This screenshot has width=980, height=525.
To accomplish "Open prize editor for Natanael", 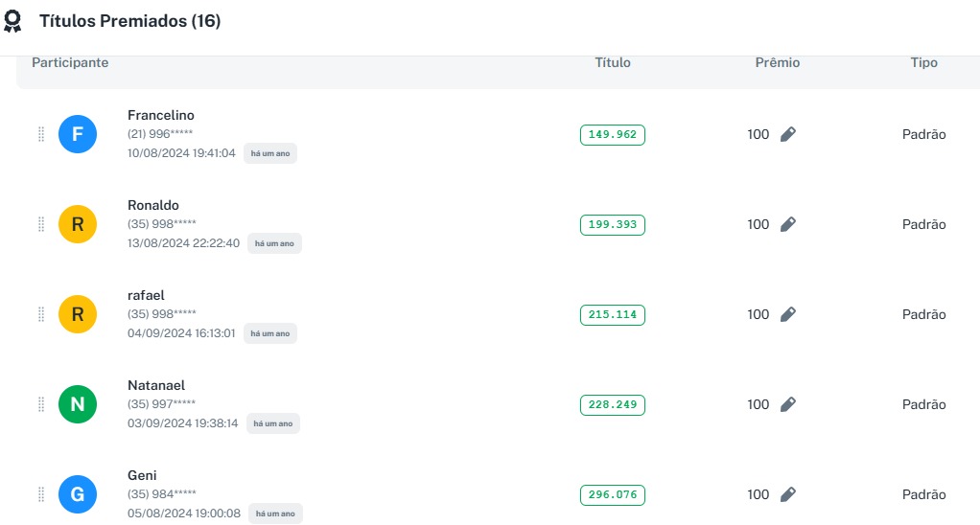I will click(x=787, y=404).
